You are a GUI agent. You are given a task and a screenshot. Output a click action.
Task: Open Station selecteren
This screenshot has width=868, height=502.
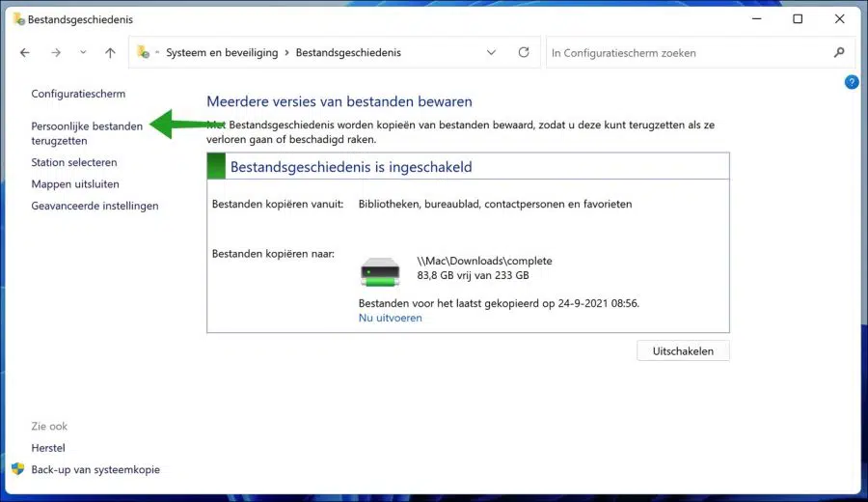[x=74, y=162]
